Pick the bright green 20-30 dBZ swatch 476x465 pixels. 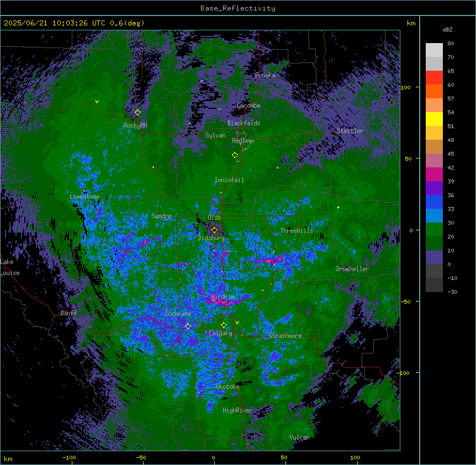coord(434,230)
